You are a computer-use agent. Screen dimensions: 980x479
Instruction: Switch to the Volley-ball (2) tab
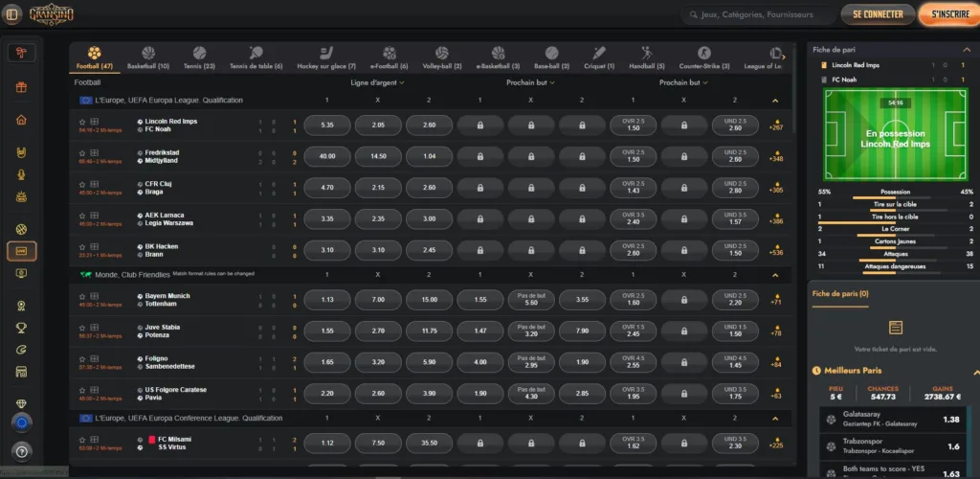pos(442,58)
